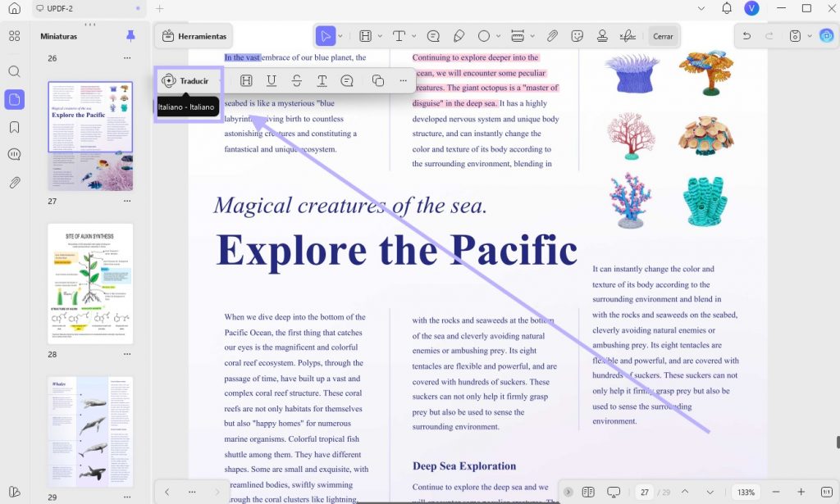This screenshot has width=840, height=504.
Task: Open the pencil drawing tool
Action: 459,36
